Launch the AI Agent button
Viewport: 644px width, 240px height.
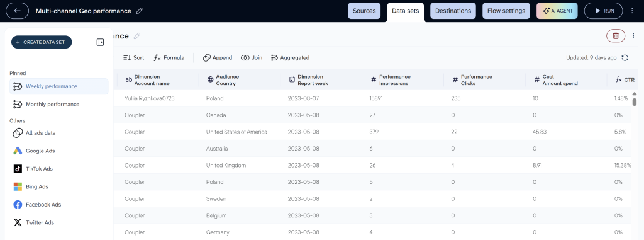[557, 11]
